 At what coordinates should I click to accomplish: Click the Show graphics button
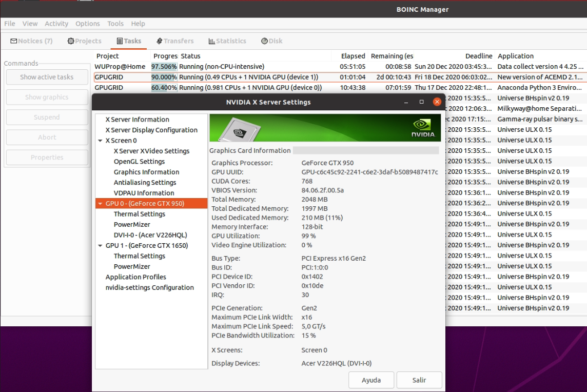tap(47, 97)
